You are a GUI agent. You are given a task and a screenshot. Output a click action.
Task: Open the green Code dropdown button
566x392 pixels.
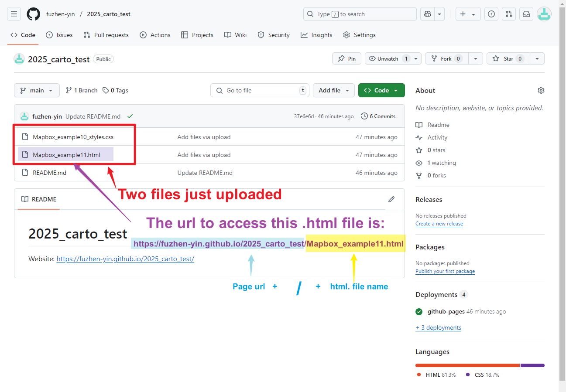(381, 90)
